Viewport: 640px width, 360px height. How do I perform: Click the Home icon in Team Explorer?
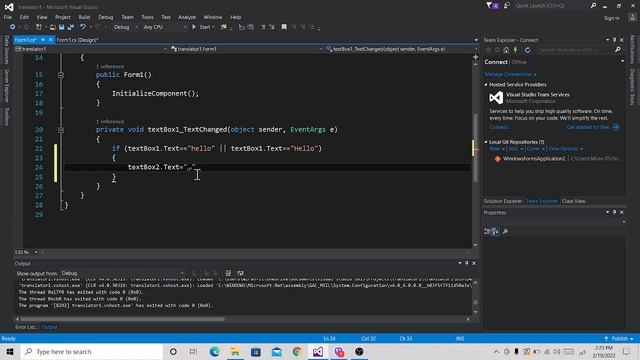(506, 50)
